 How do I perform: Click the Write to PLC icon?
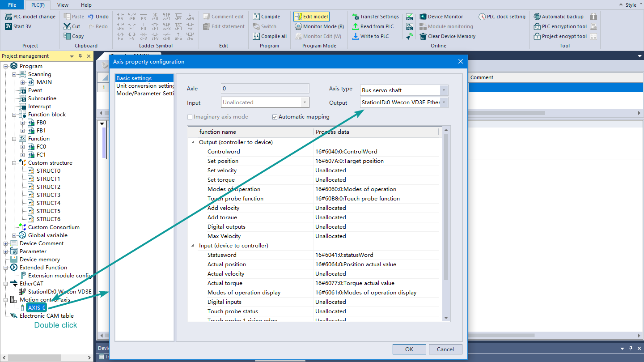click(x=356, y=36)
